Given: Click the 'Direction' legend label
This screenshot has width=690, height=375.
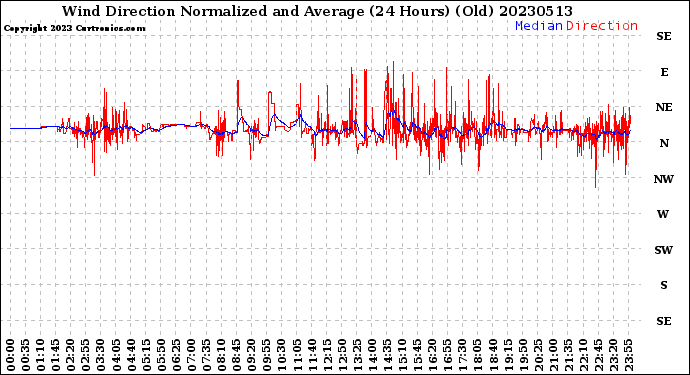Looking at the screenshot, I should pyautogui.click(x=602, y=26).
